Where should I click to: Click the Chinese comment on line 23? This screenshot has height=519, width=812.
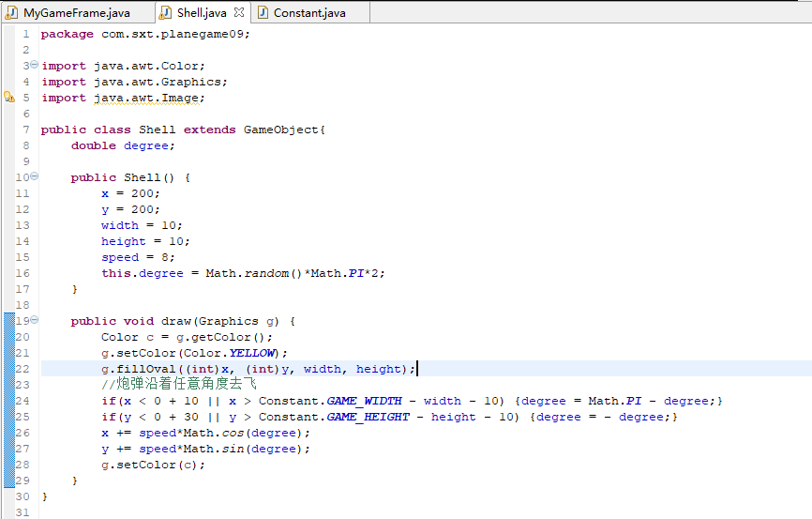(179, 384)
